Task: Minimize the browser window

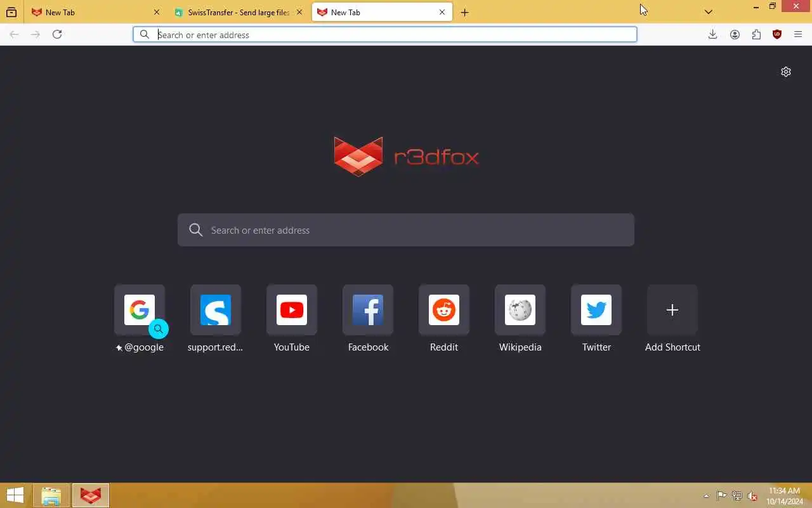Action: [756, 7]
